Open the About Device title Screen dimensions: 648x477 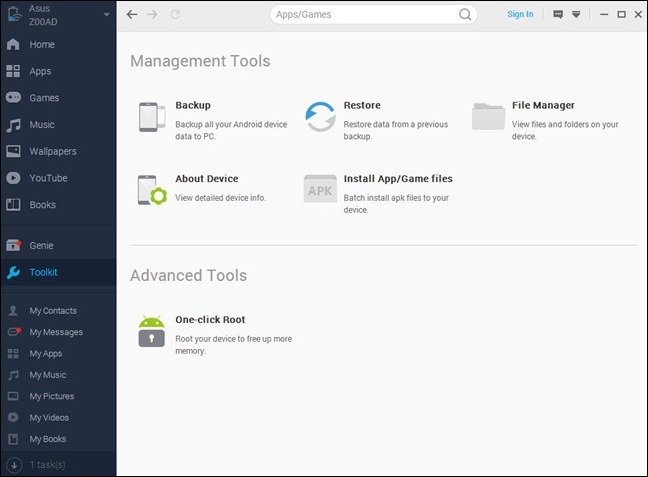pyautogui.click(x=207, y=179)
